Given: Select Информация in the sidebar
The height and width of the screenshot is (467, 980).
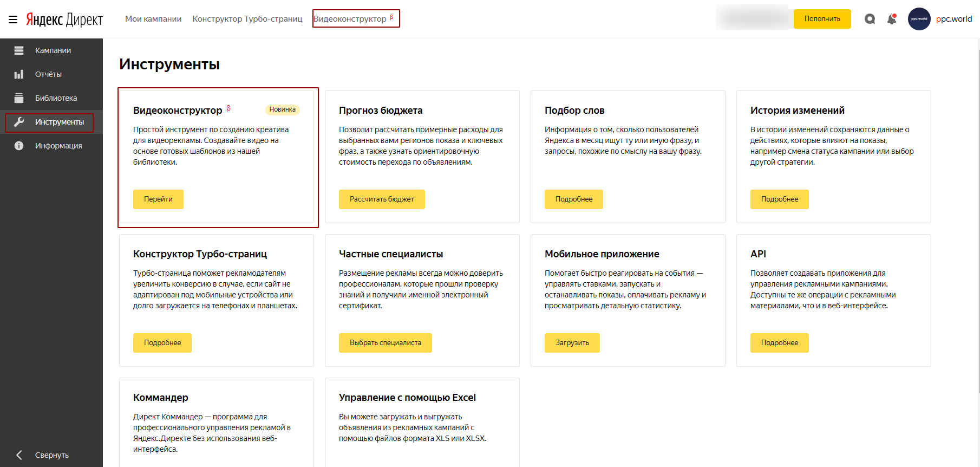Looking at the screenshot, I should point(58,146).
